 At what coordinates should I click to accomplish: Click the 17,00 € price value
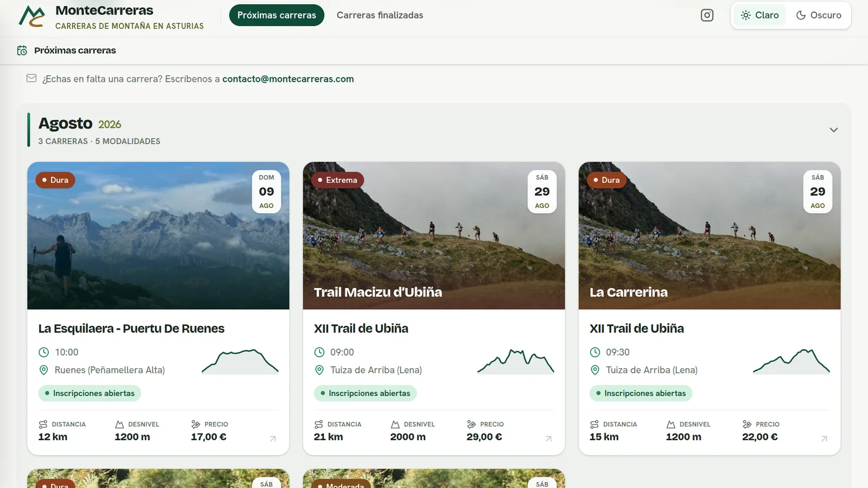pos(209,437)
